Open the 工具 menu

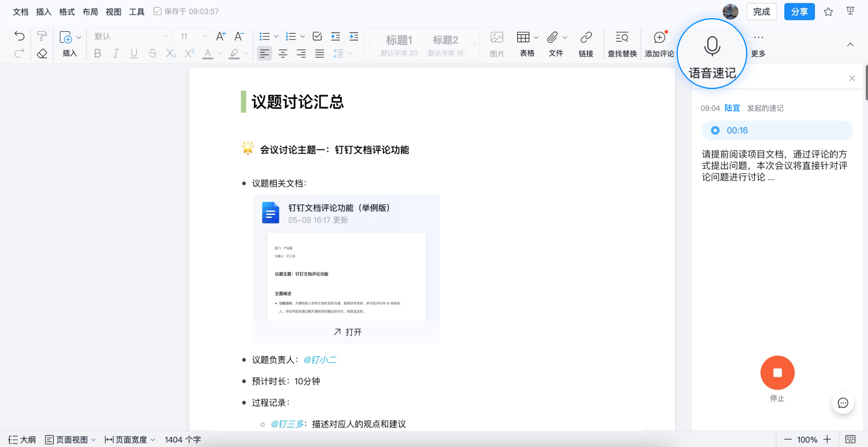(137, 11)
